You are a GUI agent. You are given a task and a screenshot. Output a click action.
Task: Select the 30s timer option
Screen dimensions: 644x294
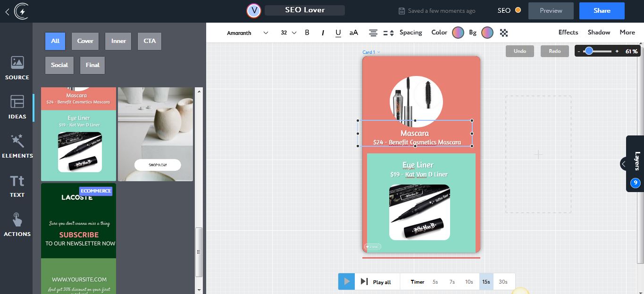click(503, 282)
